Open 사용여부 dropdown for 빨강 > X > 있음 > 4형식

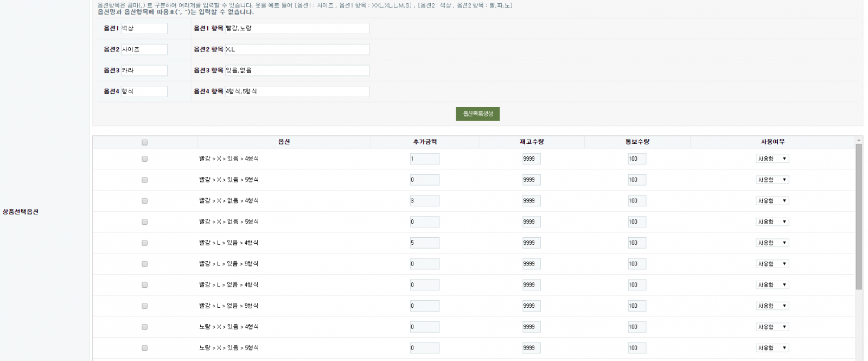pos(772,159)
